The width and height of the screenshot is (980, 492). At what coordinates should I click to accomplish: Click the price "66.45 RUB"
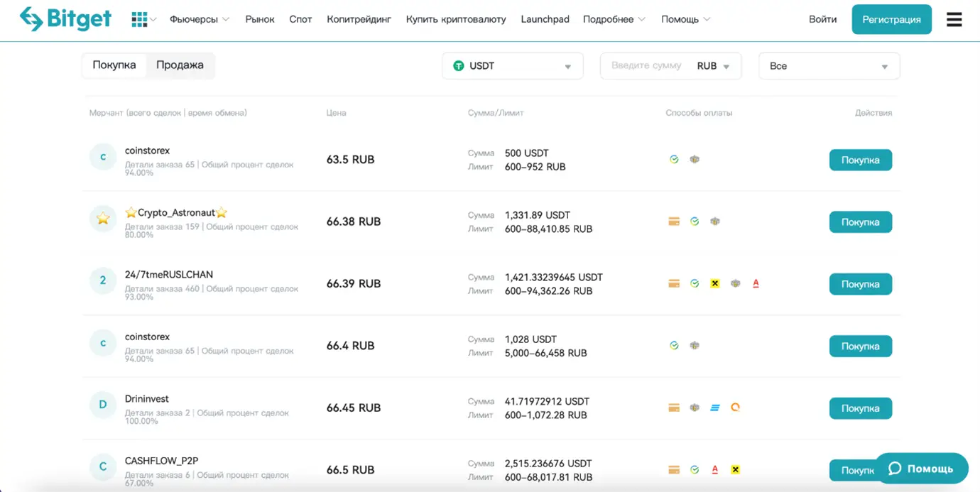(x=354, y=408)
